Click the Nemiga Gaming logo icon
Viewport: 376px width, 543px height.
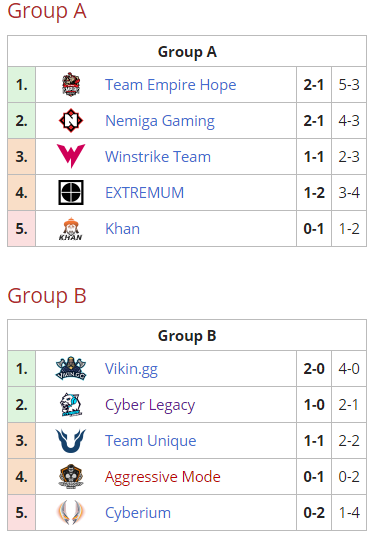click(71, 121)
